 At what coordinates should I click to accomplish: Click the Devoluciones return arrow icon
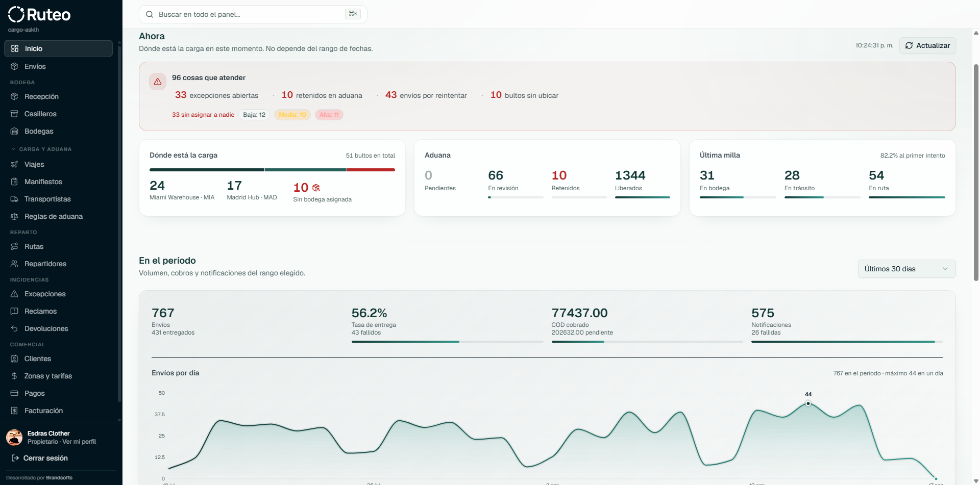click(14, 328)
